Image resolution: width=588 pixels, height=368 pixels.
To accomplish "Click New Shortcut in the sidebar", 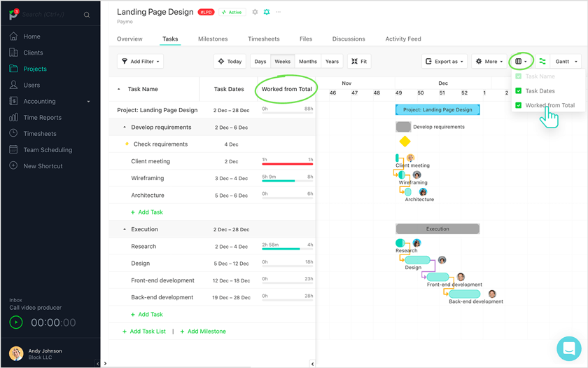I will pos(43,165).
